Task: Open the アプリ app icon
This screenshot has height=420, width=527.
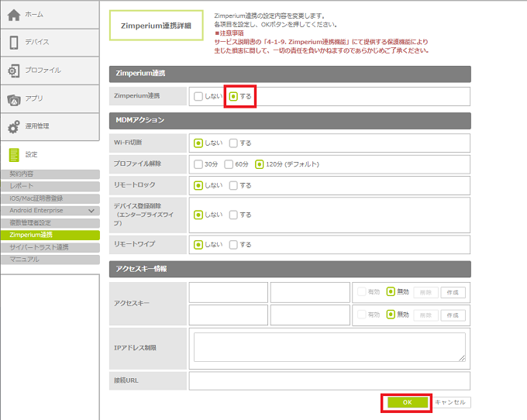Action: tap(14, 98)
